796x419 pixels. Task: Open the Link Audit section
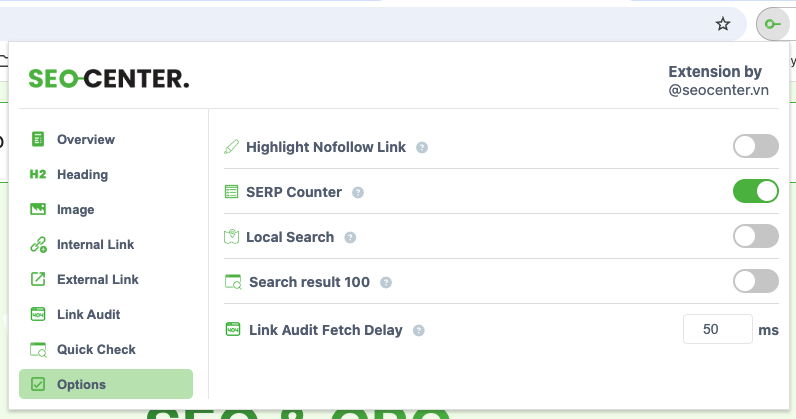[88, 314]
